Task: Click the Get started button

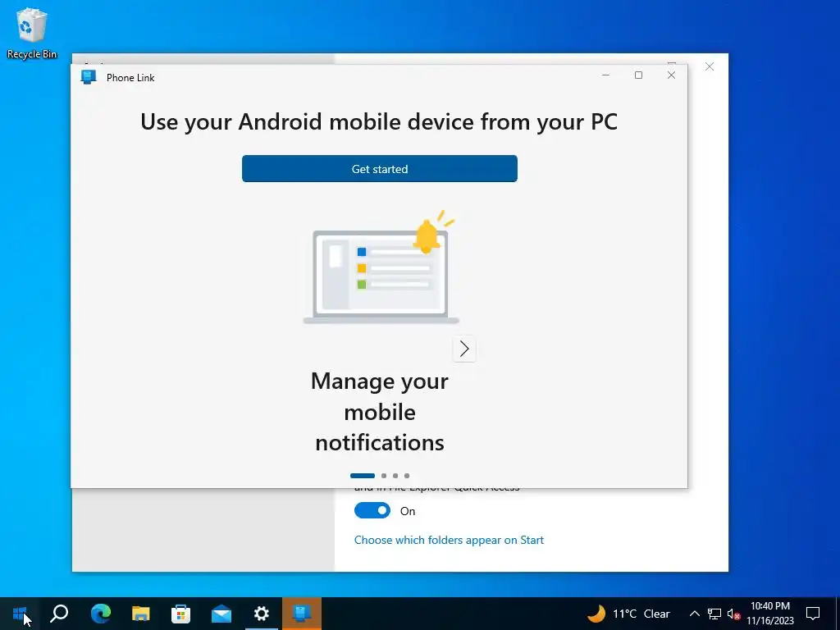Action: (379, 169)
